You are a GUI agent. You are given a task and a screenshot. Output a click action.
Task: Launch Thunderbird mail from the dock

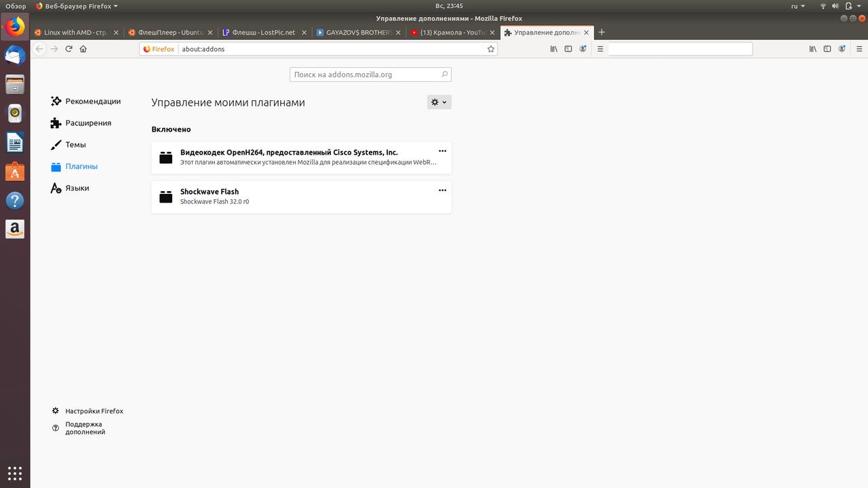tap(15, 56)
